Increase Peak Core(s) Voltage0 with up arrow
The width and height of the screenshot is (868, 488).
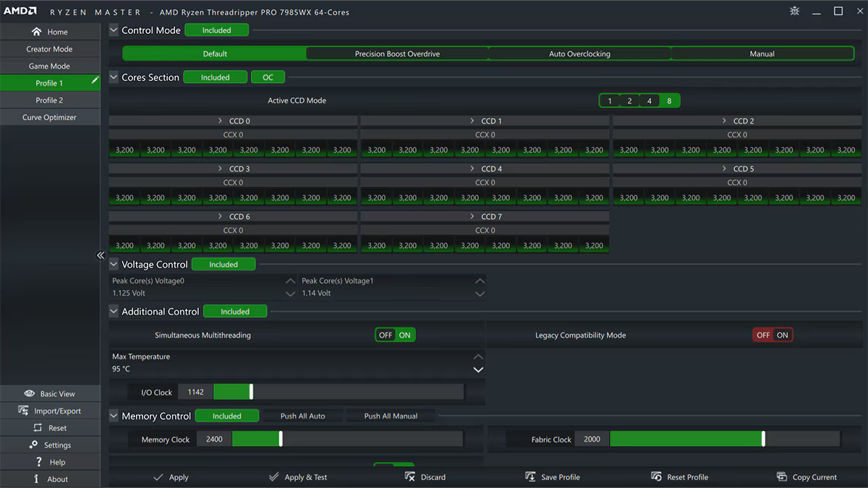point(290,281)
